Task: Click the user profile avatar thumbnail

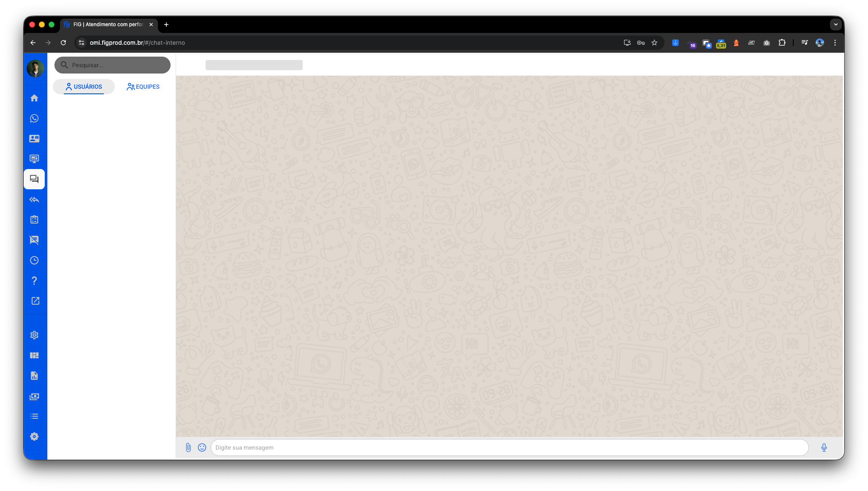Action: (x=35, y=68)
